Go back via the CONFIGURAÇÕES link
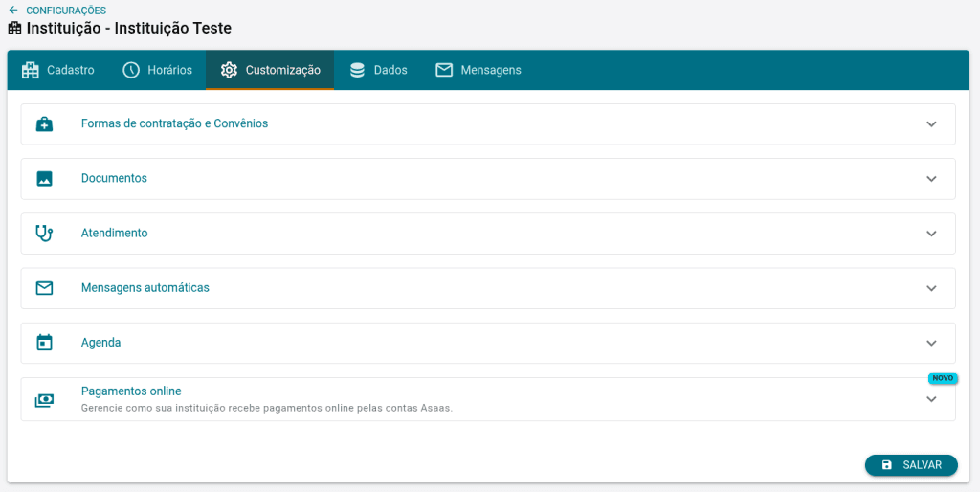 (66, 11)
